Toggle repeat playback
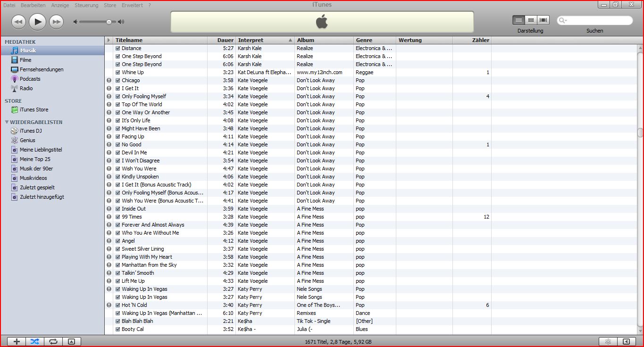The height and width of the screenshot is (347, 644). pyautogui.click(x=53, y=341)
